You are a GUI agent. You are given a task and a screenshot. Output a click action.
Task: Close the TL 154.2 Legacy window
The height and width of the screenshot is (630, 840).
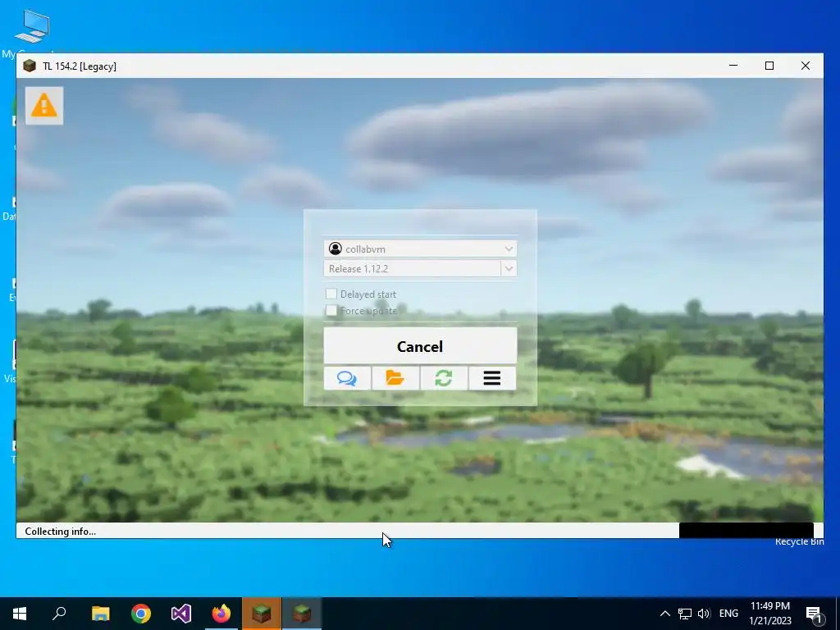point(806,66)
